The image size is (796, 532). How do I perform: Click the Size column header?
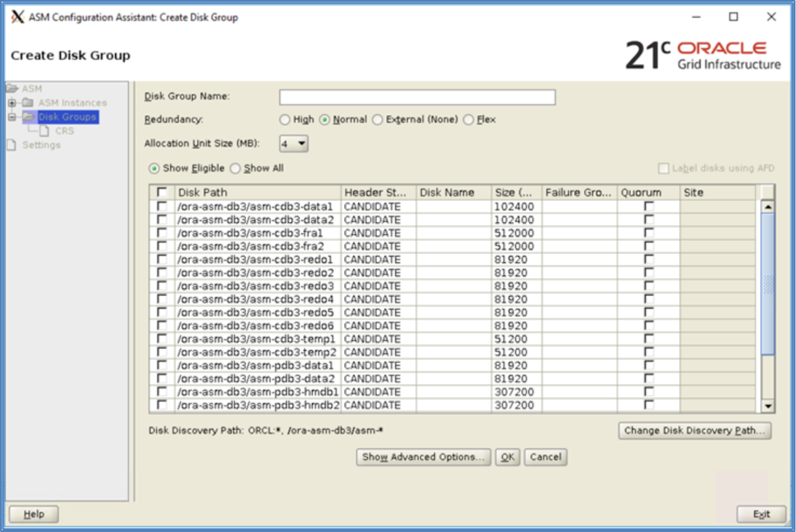516,193
